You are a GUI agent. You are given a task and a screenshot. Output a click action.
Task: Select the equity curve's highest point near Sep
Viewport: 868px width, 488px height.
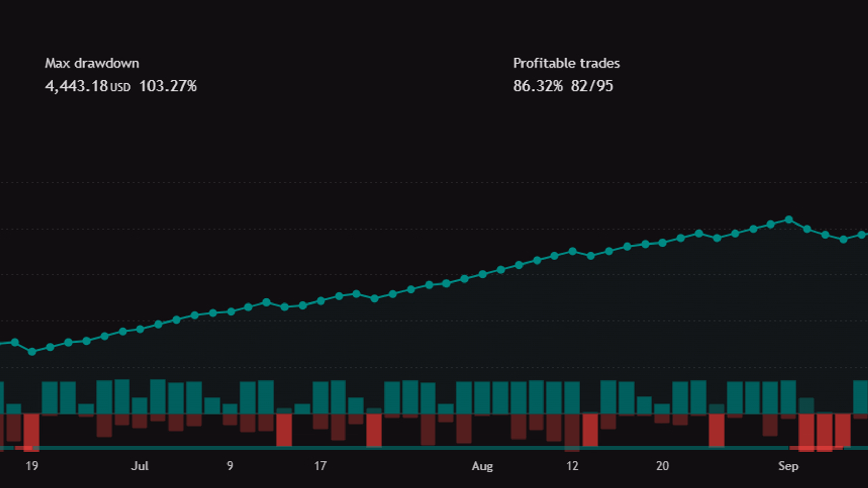pyautogui.click(x=789, y=220)
